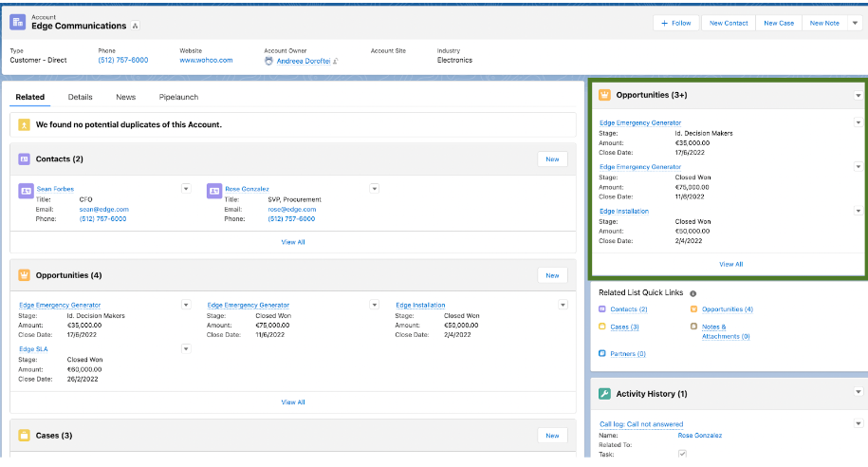Click New button in Contacts section
Image resolution: width=868 pixels, height=467 pixels.
pyautogui.click(x=552, y=159)
